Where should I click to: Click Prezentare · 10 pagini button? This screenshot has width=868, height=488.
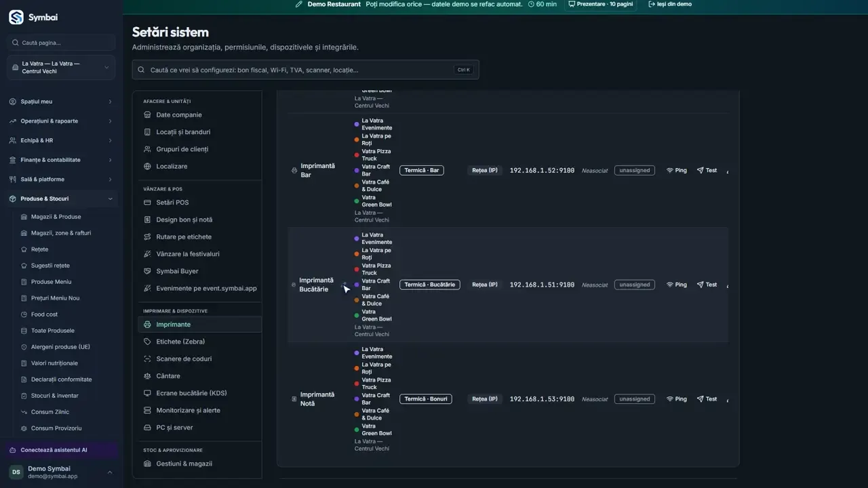pos(600,4)
